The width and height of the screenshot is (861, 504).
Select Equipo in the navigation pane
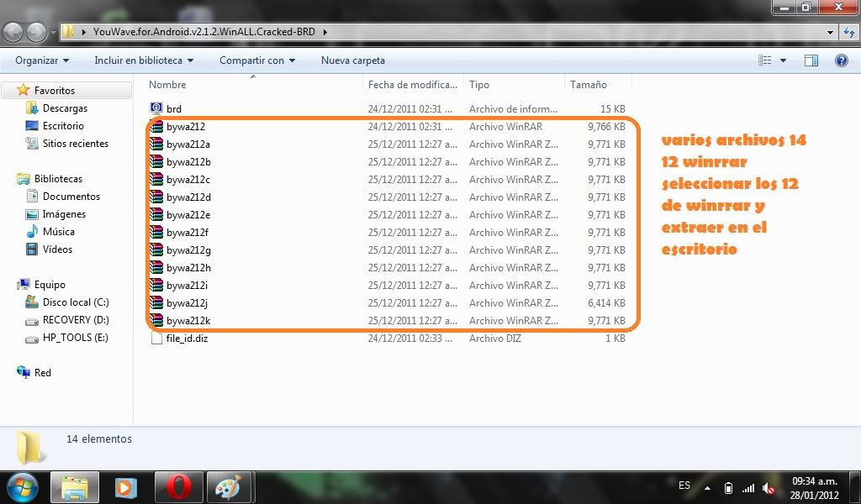[x=50, y=285]
